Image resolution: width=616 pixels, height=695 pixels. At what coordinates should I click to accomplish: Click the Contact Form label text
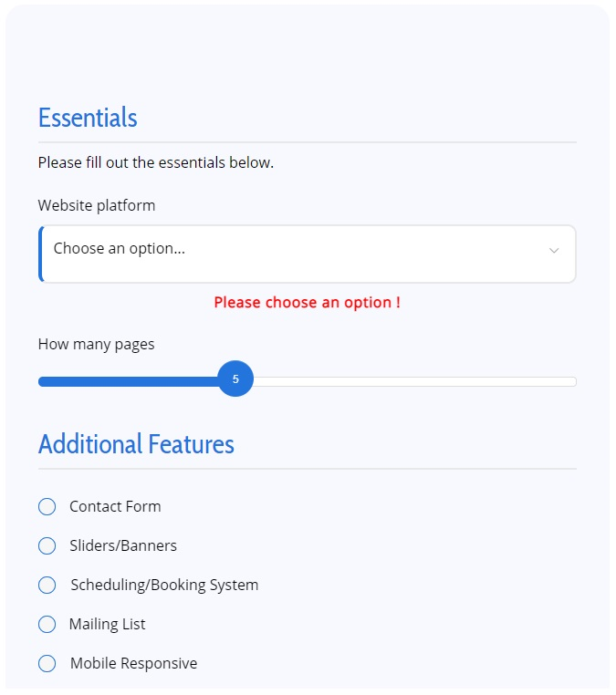(x=115, y=506)
